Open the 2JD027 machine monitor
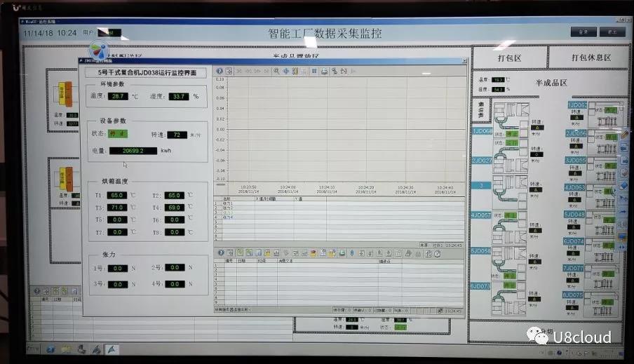This screenshot has width=634, height=364. tap(482, 161)
